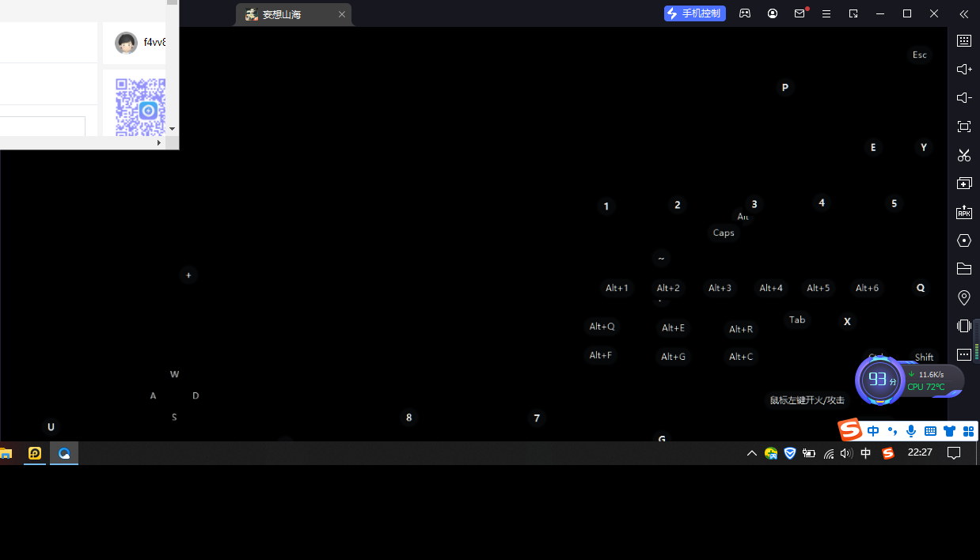Click the volume down speaker icon

point(963,98)
